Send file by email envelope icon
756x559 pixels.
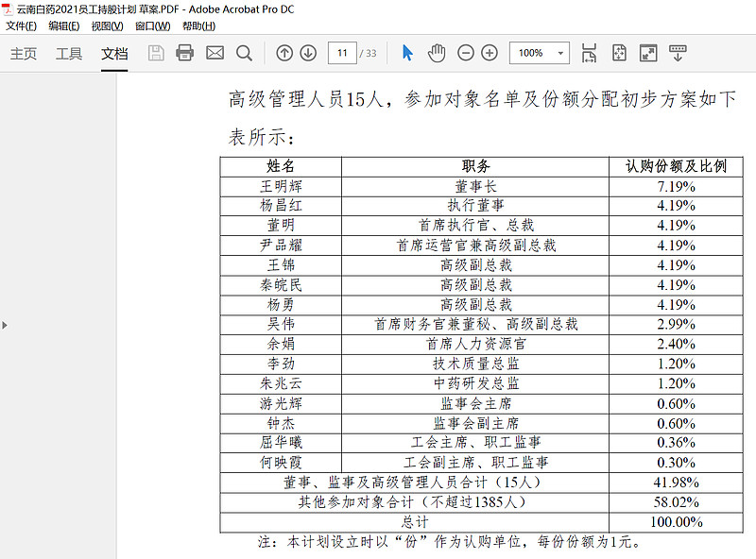tap(215, 53)
